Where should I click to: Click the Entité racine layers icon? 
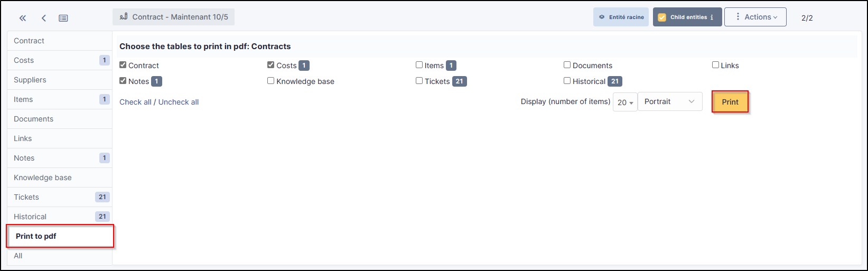click(x=602, y=17)
